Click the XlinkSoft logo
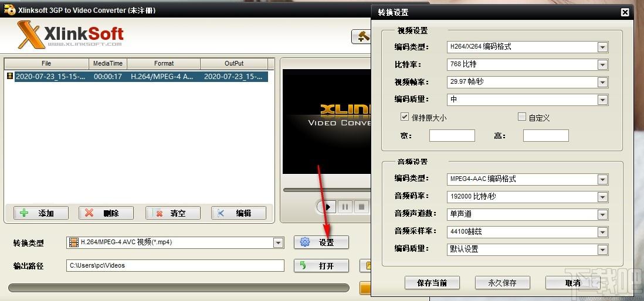The width and height of the screenshot is (644, 301). [70, 35]
